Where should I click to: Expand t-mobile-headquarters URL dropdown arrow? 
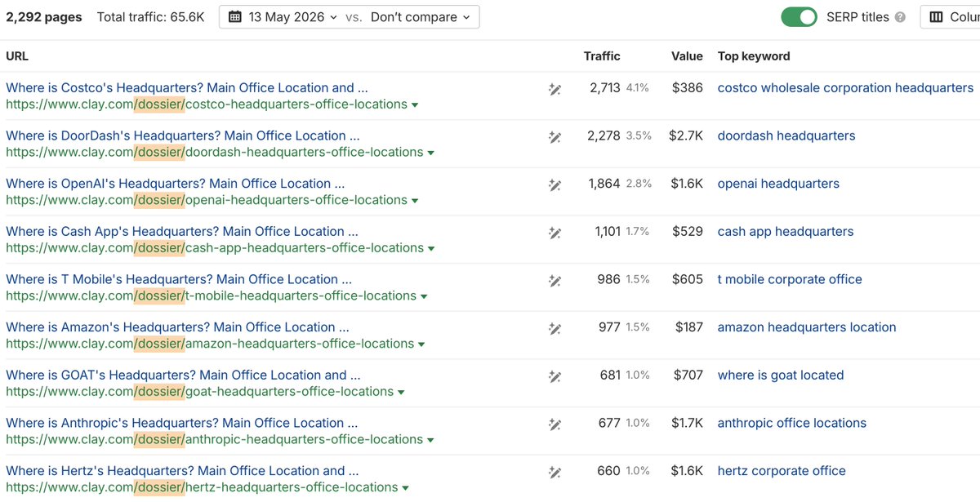coord(423,296)
